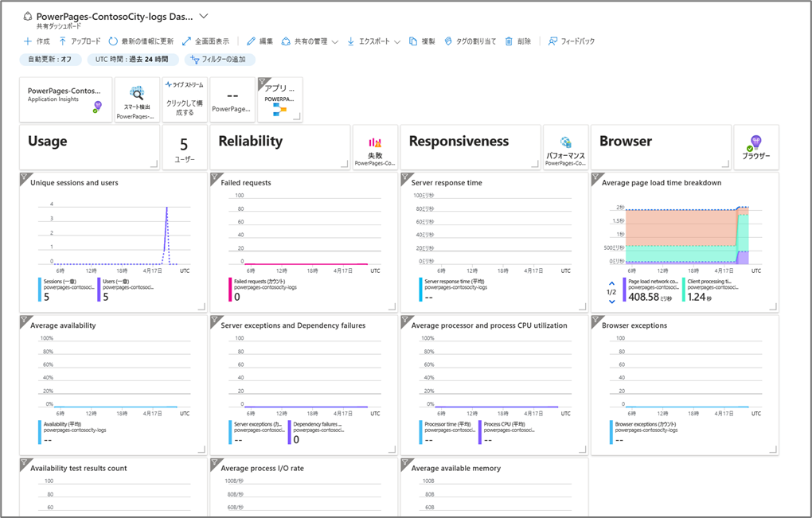The height and width of the screenshot is (518, 812).
Task: Select the 編集 edit menu item
Action: tap(260, 41)
